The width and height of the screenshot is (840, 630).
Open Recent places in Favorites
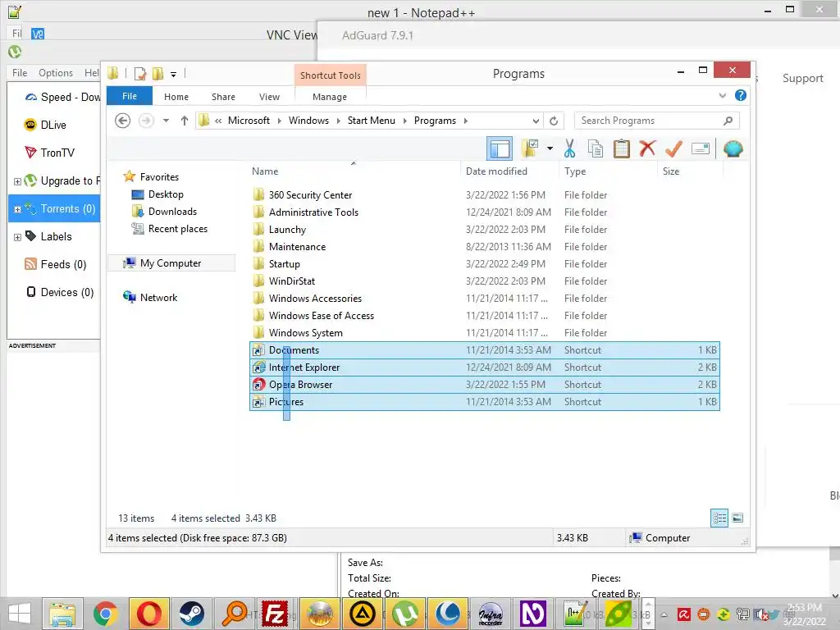point(178,228)
